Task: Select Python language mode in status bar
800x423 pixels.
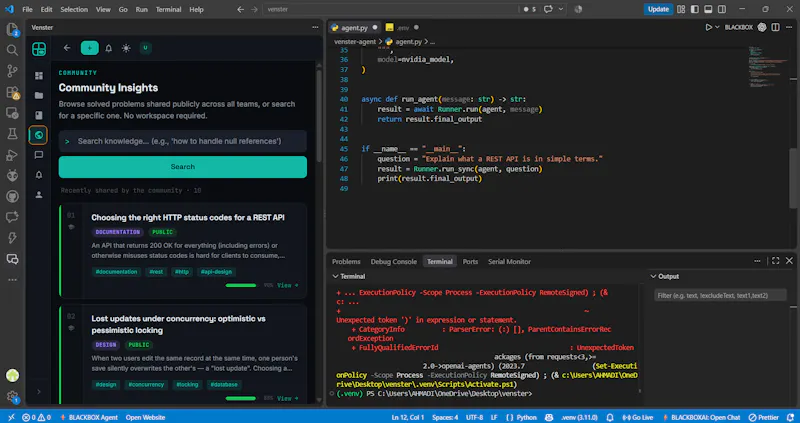Action: click(526, 417)
